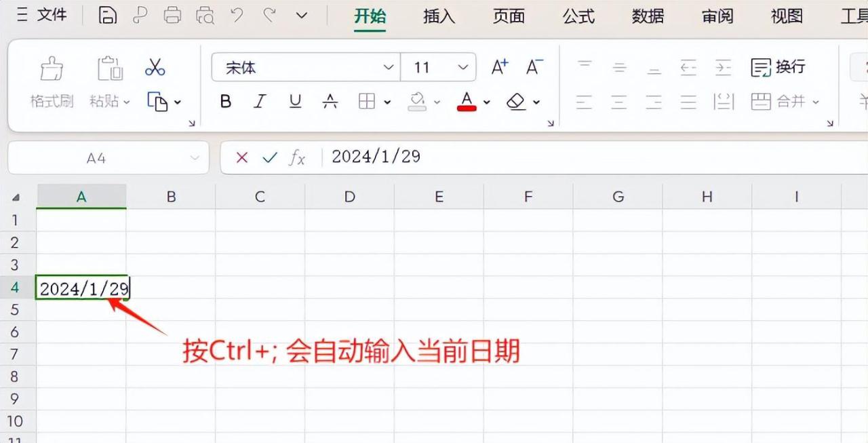Screen dimensions: 868x443
Task: Expand the Name Box dropdown arrow
Action: coord(195,158)
